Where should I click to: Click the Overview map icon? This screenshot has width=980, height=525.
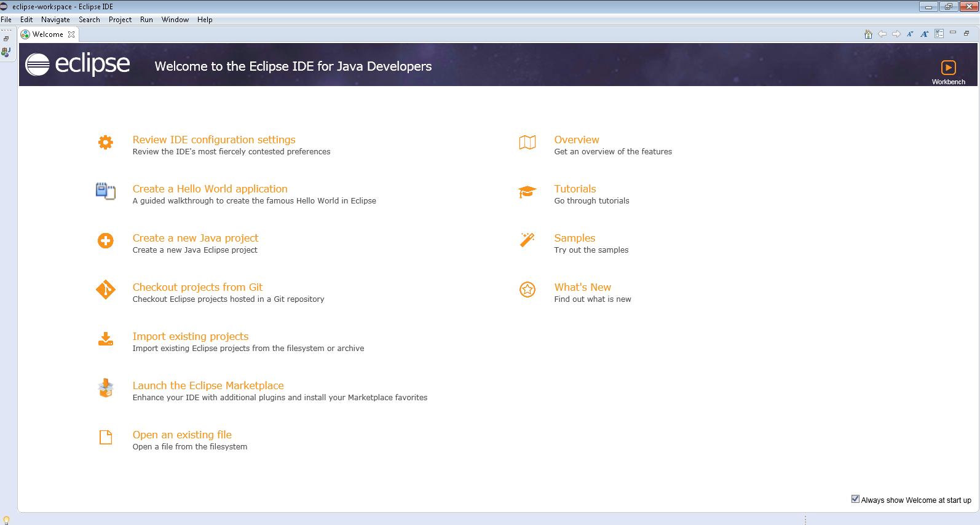tap(528, 142)
